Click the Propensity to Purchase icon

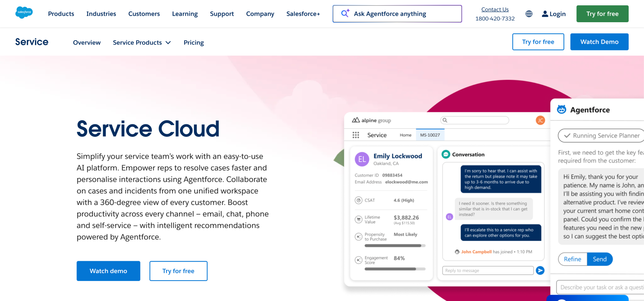(x=358, y=236)
